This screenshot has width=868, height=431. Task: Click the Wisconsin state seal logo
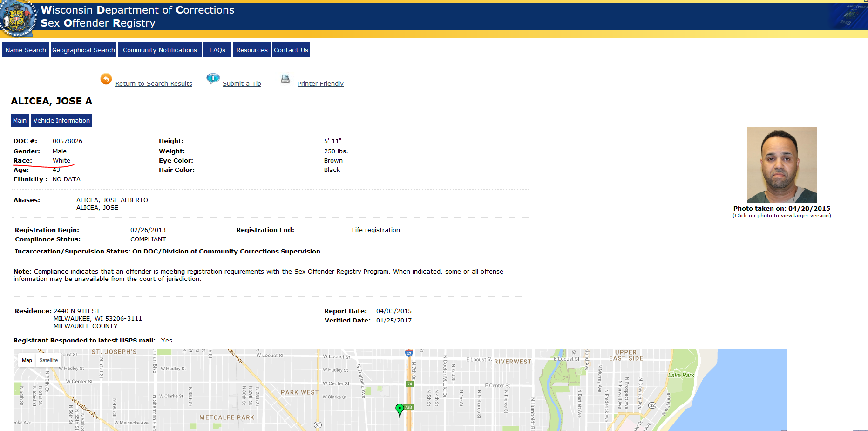pos(17,19)
